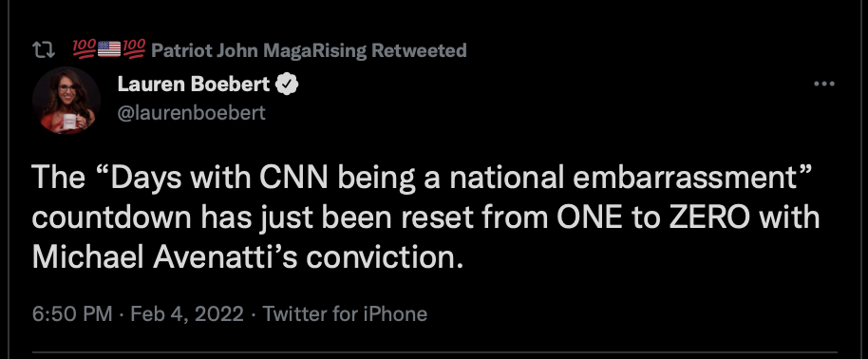
Task: Open the three-dot more options menu
Action: coord(823,85)
